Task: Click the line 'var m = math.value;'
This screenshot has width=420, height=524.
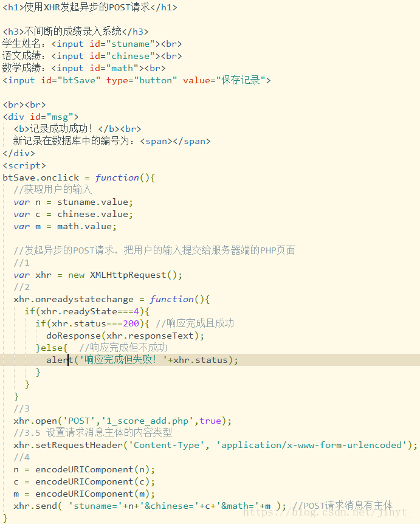Action: (x=65, y=226)
